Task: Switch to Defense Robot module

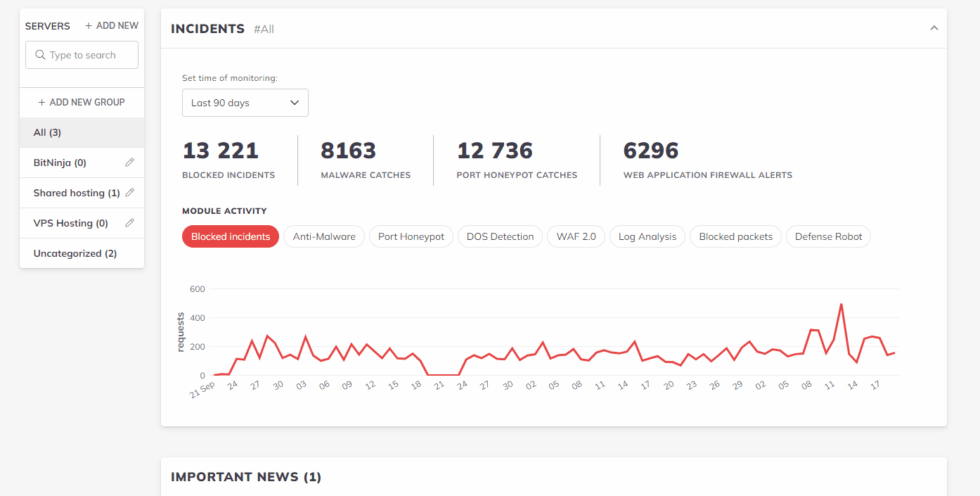Action: click(x=828, y=237)
